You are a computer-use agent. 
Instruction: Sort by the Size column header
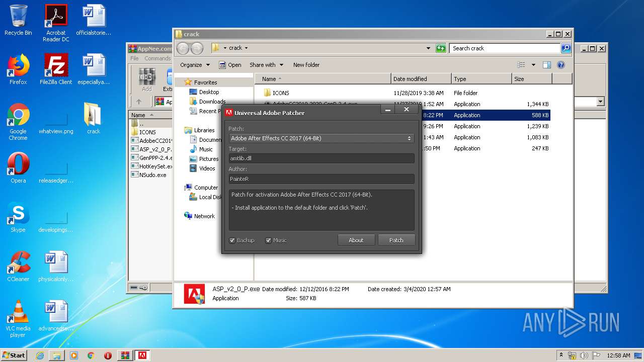[532, 79]
